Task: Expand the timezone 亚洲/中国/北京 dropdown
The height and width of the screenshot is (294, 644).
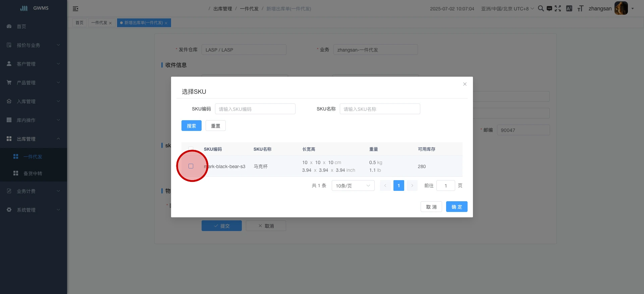Action: coord(507,9)
